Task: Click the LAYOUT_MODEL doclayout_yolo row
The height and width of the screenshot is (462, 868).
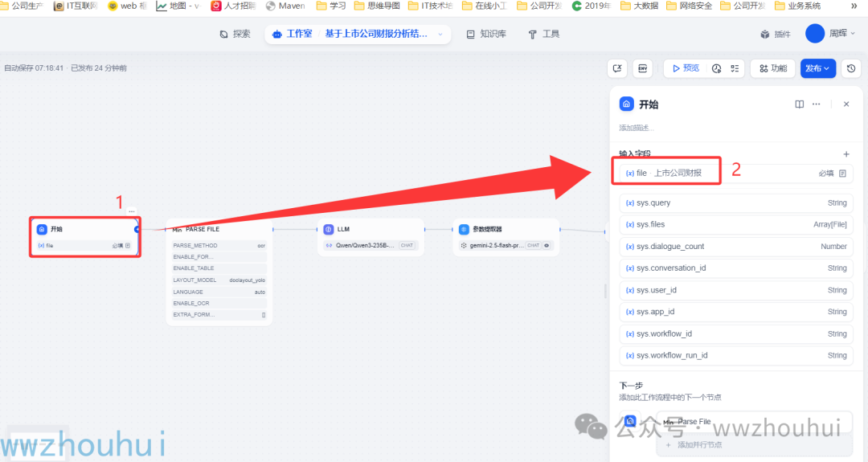Action: tap(219, 280)
